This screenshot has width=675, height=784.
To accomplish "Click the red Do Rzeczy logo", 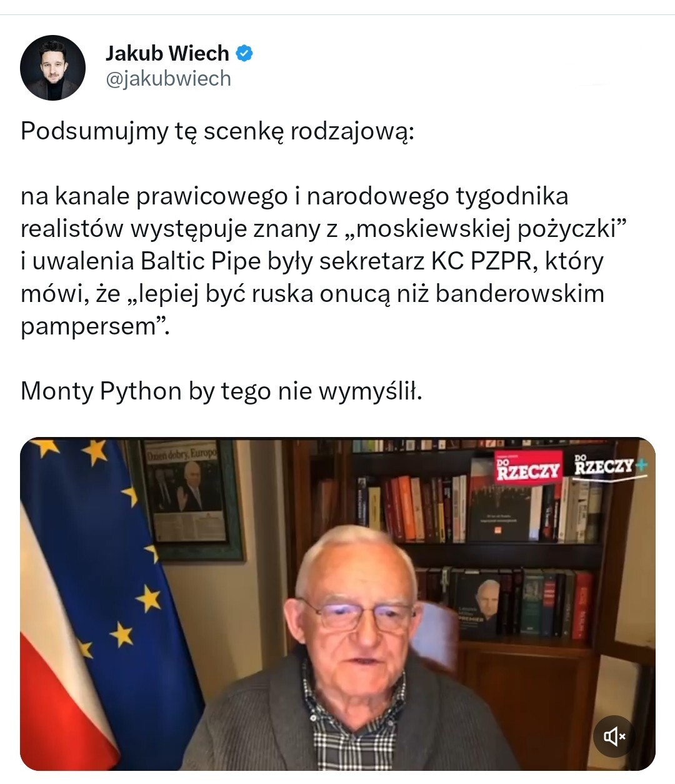I will 528,468.
